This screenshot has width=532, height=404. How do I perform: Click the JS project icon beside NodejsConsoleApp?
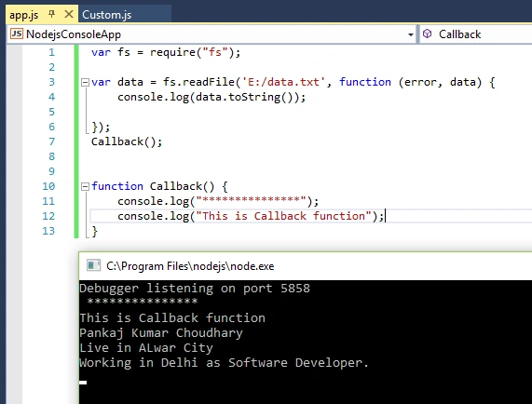pos(16,34)
